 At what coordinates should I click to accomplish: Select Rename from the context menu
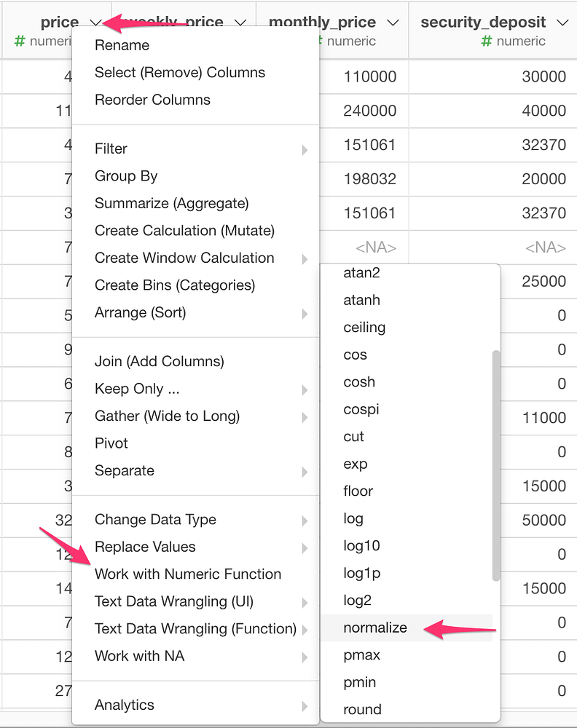pyautogui.click(x=122, y=45)
